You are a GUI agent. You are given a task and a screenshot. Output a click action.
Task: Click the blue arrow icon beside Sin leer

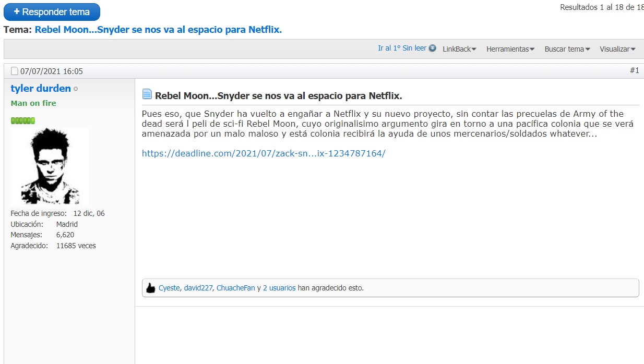(432, 48)
